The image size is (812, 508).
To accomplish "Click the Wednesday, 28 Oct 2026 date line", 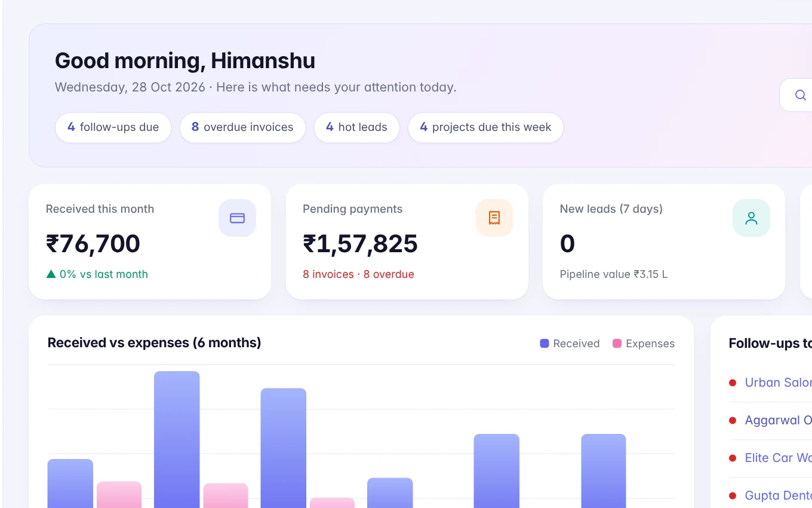I will click(256, 87).
